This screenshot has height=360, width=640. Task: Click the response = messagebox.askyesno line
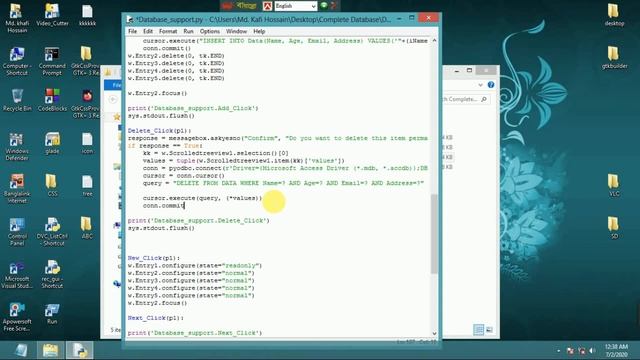point(278,138)
